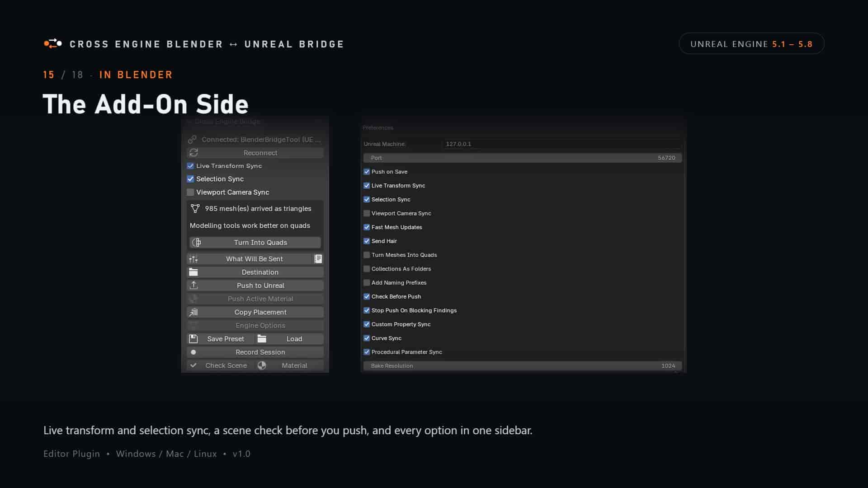Uncheck Fast Mesh Updates
The height and width of the screenshot is (488, 868).
click(x=367, y=227)
